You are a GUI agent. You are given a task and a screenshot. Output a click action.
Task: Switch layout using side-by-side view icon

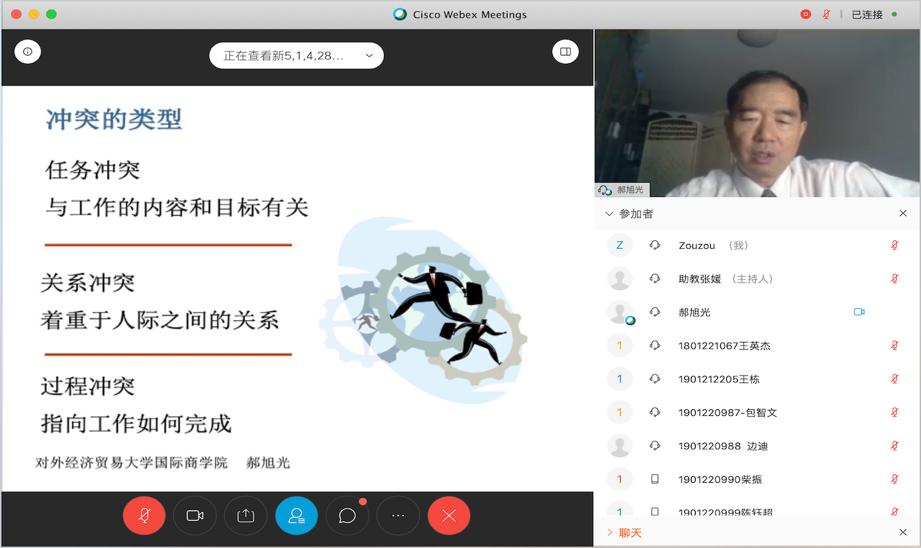pyautogui.click(x=565, y=52)
